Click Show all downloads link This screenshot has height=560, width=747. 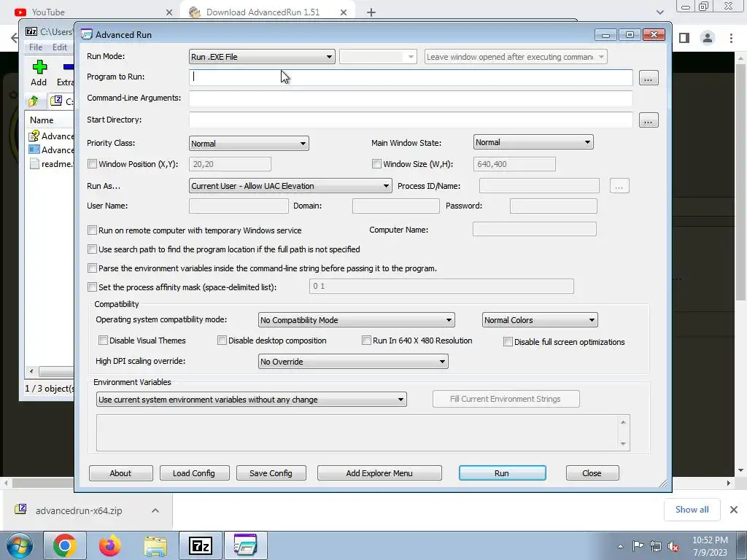pyautogui.click(x=692, y=510)
